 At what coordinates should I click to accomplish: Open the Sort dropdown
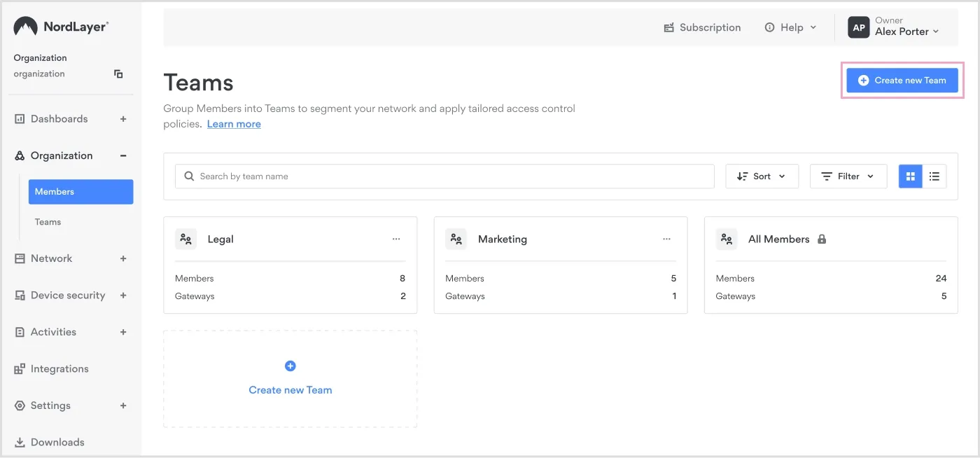pyautogui.click(x=762, y=176)
